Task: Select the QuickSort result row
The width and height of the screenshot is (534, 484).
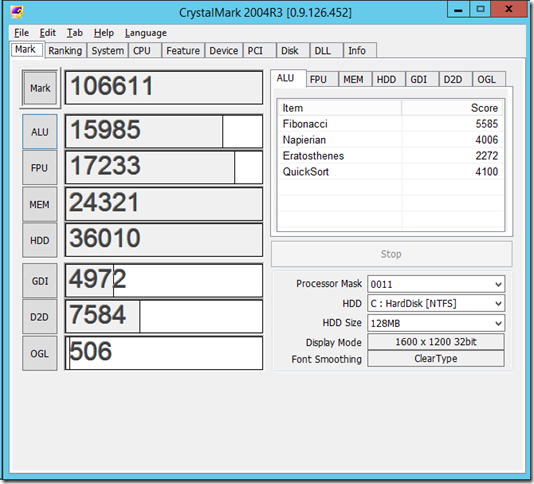Action: click(390, 172)
